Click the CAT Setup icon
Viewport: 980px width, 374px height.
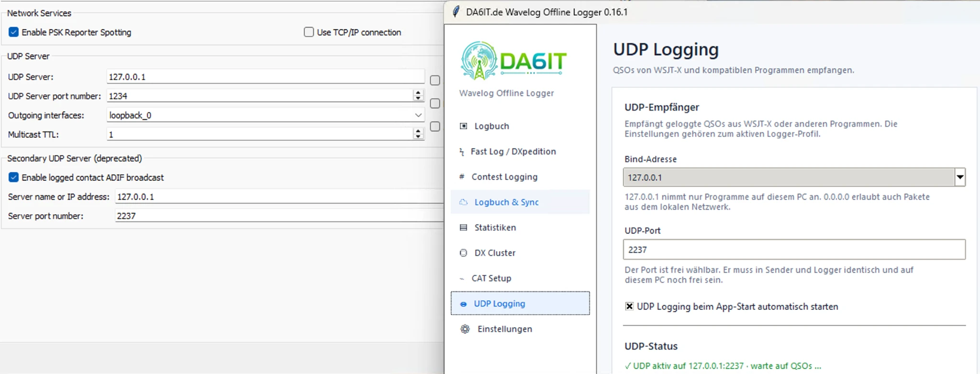(461, 279)
